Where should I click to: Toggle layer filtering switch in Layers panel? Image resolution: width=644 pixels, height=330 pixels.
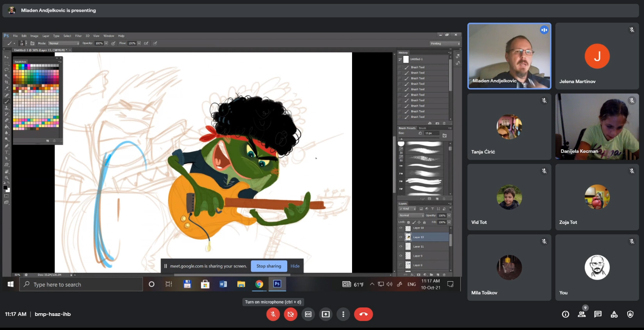[x=450, y=209]
